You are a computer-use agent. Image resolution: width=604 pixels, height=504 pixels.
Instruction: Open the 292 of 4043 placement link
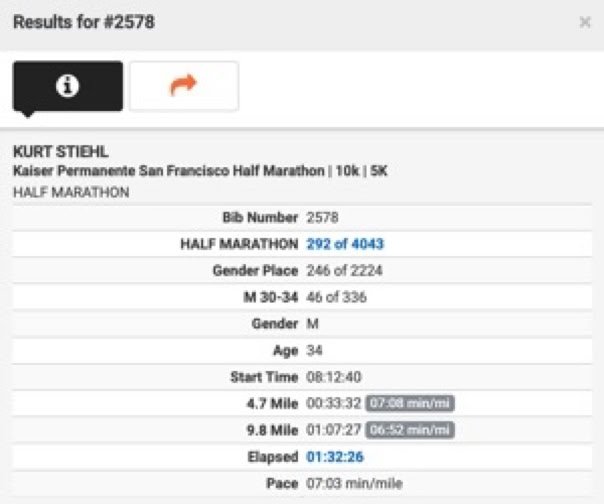[345, 244]
